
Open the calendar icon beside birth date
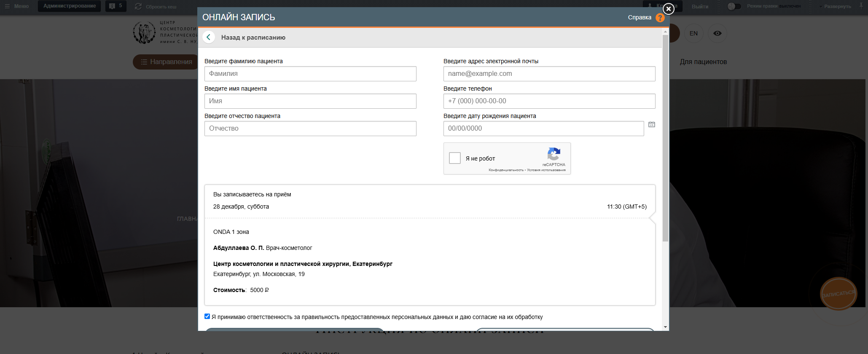pyautogui.click(x=652, y=124)
